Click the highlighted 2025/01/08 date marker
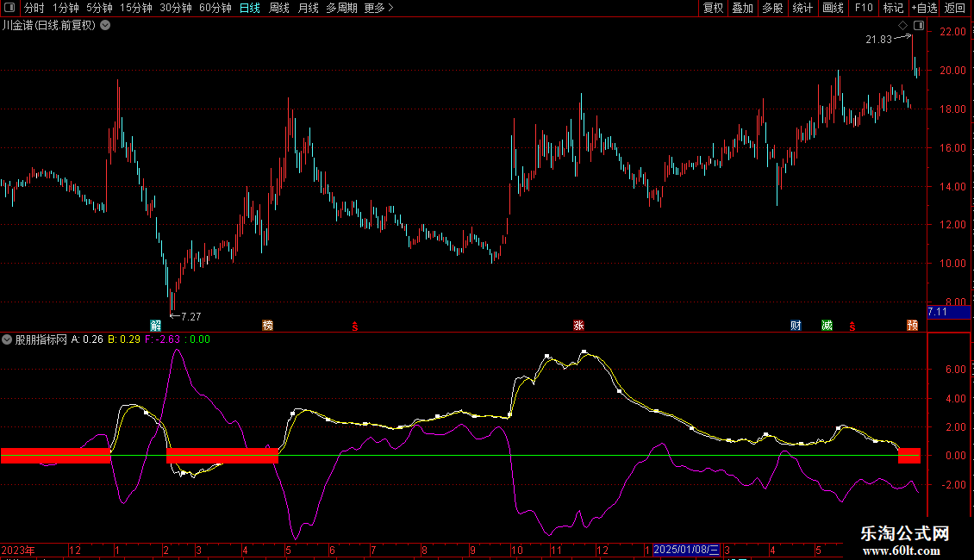 pyautogui.click(x=686, y=550)
